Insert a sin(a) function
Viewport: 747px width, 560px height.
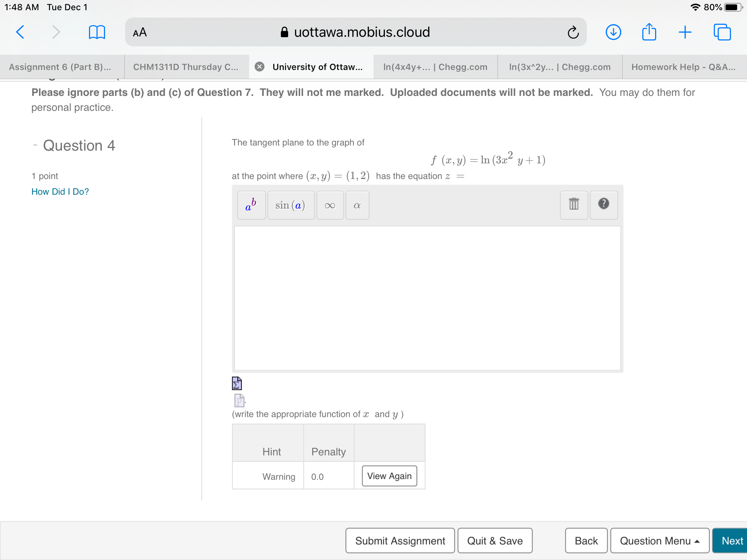(x=291, y=205)
